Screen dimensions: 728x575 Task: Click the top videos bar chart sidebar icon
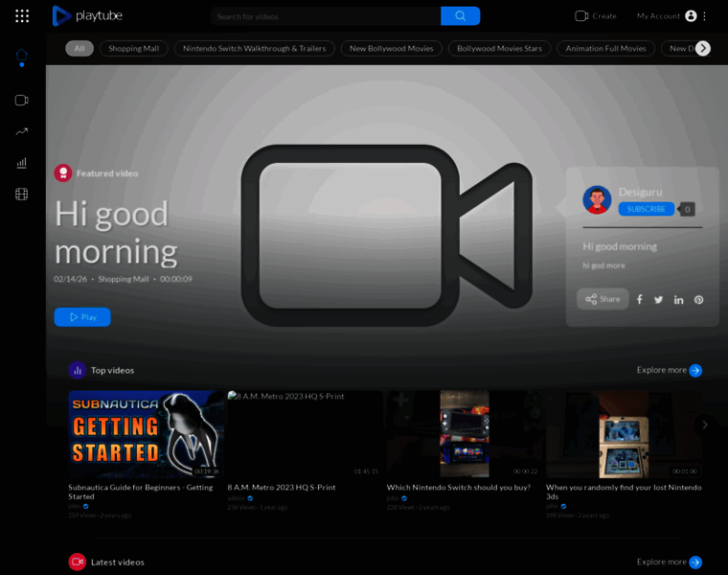coord(21,163)
